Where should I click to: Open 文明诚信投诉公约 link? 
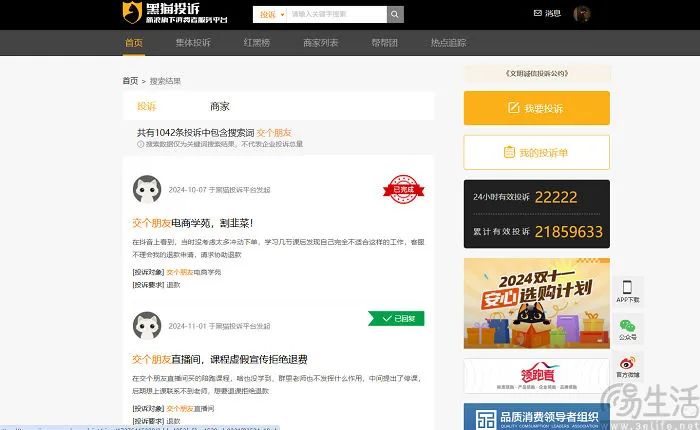tap(536, 74)
